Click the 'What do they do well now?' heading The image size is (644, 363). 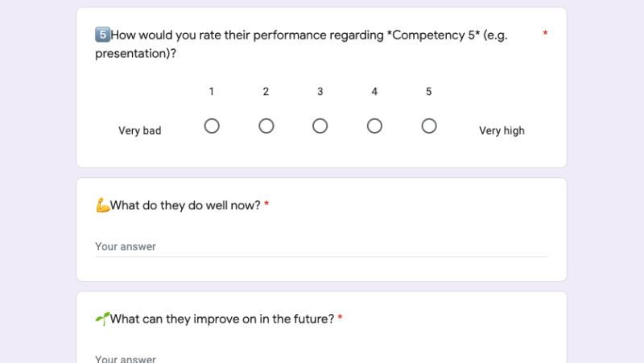pos(186,205)
